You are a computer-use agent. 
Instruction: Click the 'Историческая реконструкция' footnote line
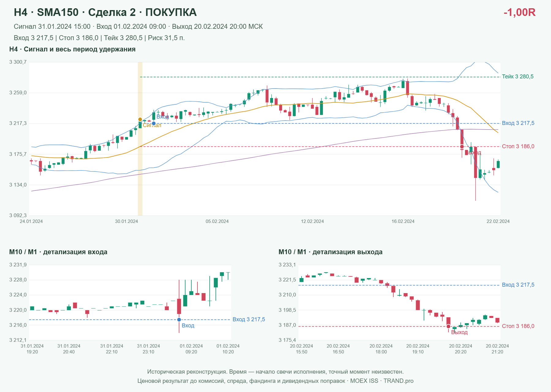click(x=275, y=372)
